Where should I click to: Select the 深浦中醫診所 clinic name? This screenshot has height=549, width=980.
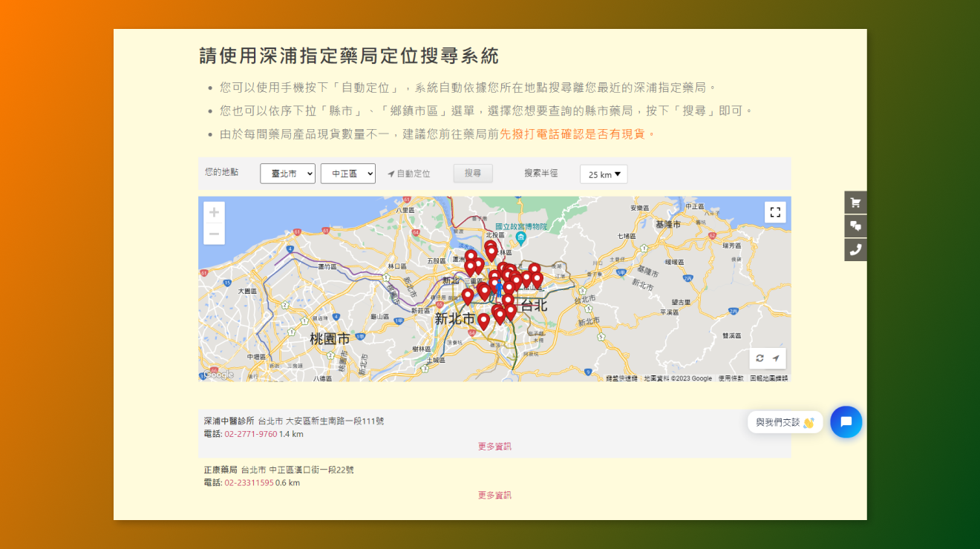coord(229,421)
